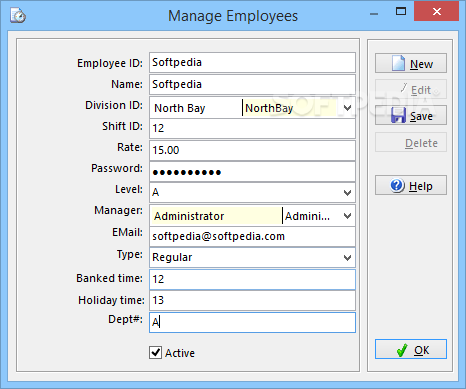Click the 'Administrator' text in Manager combo

(x=189, y=216)
